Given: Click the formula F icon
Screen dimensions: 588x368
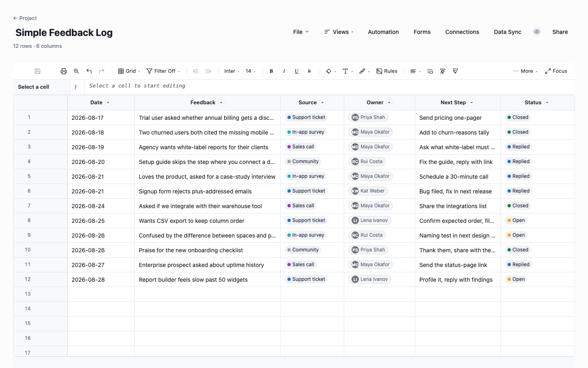Looking at the screenshot, I should coord(76,87).
